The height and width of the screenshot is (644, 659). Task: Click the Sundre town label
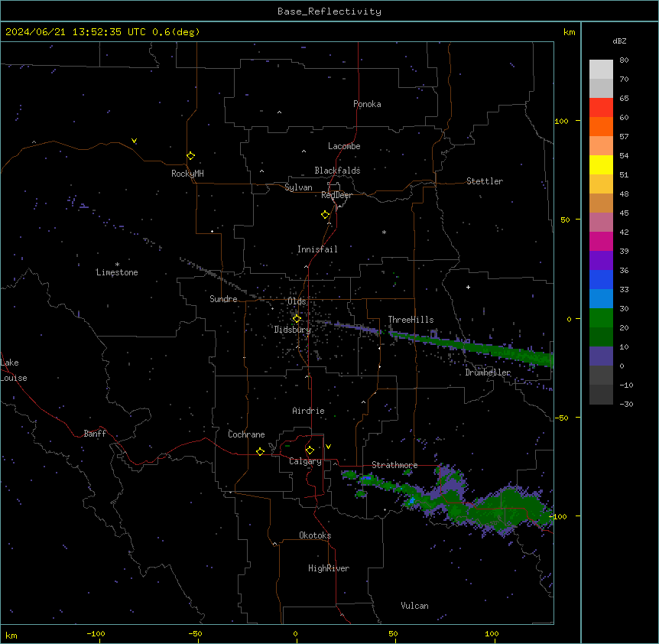[223, 299]
